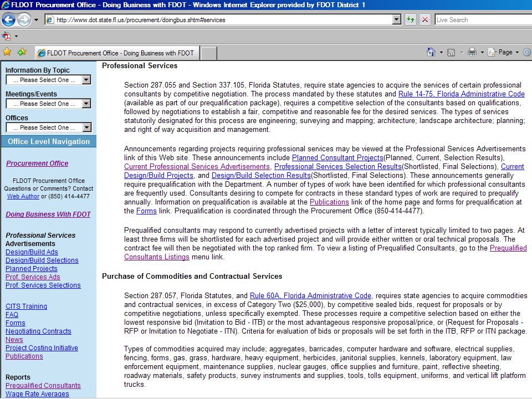Image resolution: width=532 pixels, height=399 pixels.
Task: Open Professional Services Selection Results link
Action: 338,167
